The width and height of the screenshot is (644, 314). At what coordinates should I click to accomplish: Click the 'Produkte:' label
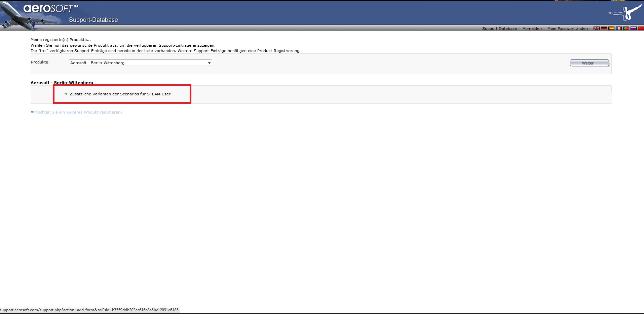point(40,62)
